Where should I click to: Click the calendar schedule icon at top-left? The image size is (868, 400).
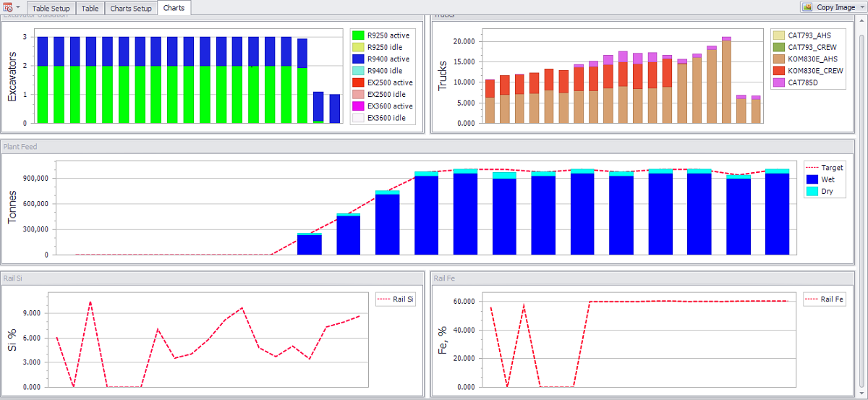click(x=8, y=7)
